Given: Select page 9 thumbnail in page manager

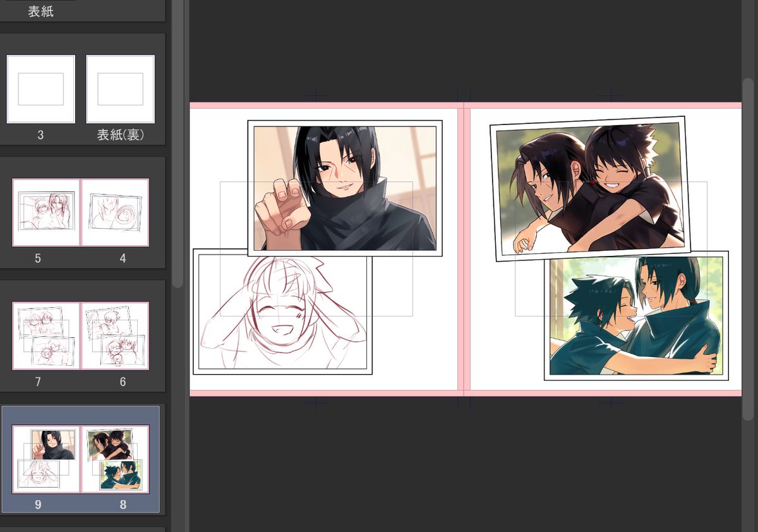Looking at the screenshot, I should tap(46, 459).
